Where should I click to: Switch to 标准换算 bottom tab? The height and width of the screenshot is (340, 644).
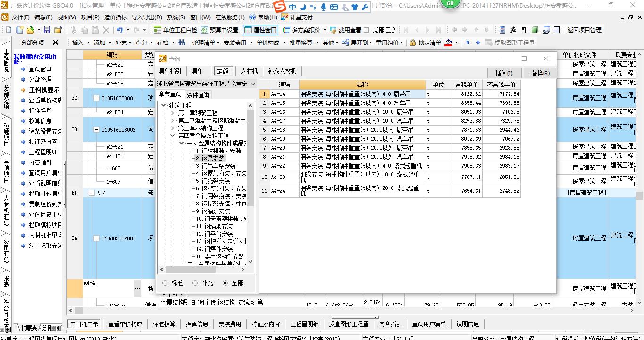tap(164, 324)
